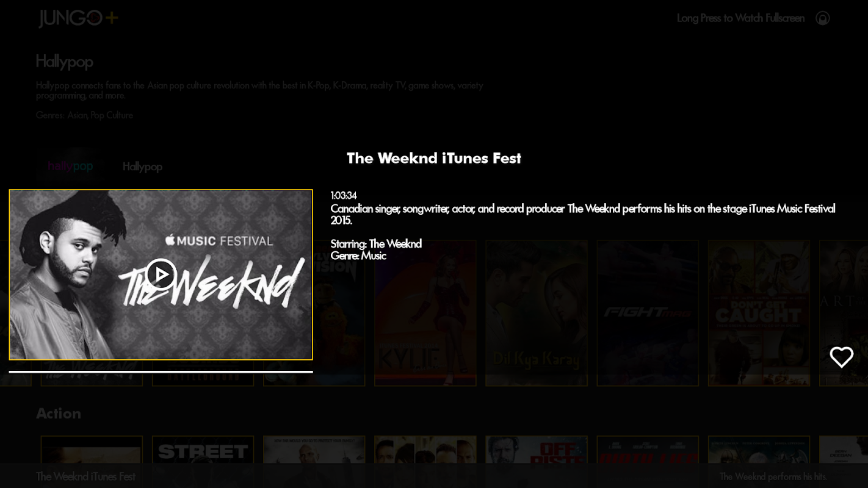Click The Weeknd iTunes Fest title
Image resolution: width=868 pixels, height=488 pixels.
click(x=434, y=158)
